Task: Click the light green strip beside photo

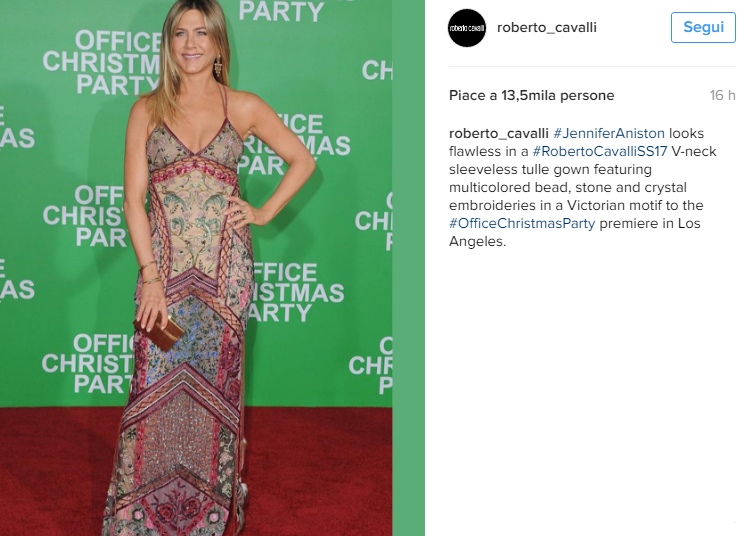Action: coord(408,268)
